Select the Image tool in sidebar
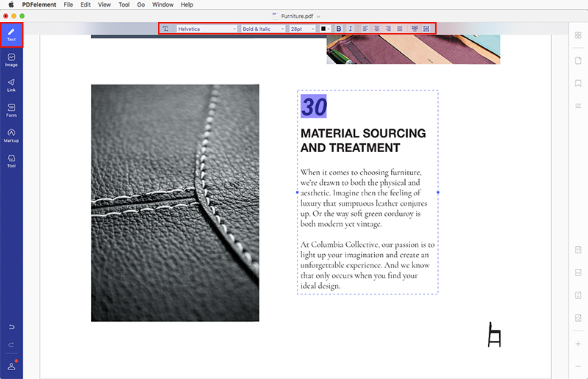The height and width of the screenshot is (379, 588). [11, 59]
